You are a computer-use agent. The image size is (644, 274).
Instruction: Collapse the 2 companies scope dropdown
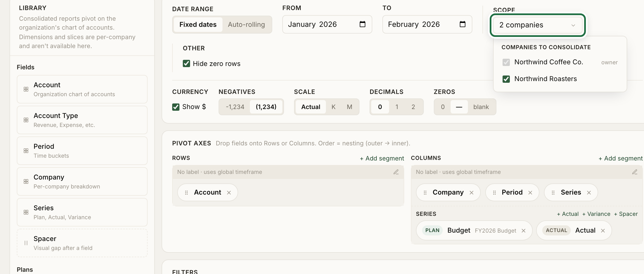538,25
